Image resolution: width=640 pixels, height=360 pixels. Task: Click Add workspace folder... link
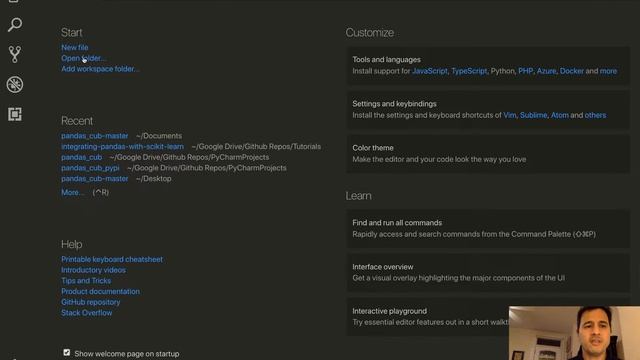click(100, 69)
